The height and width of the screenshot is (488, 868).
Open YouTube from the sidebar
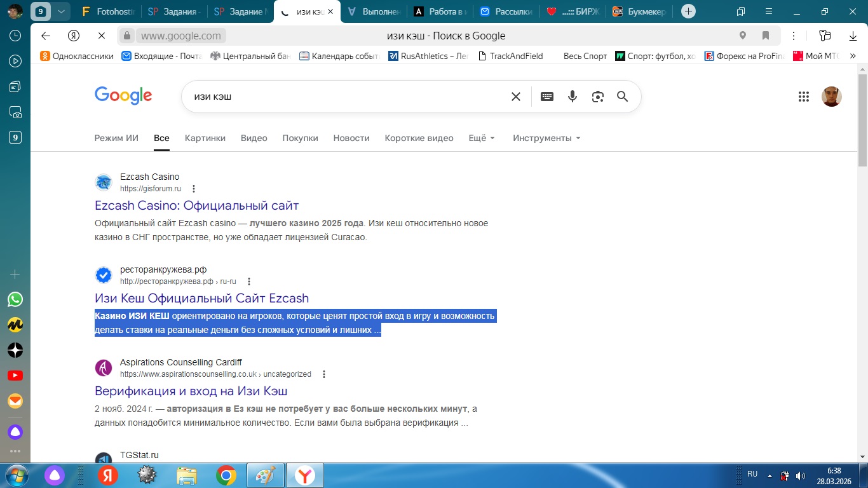[15, 376]
